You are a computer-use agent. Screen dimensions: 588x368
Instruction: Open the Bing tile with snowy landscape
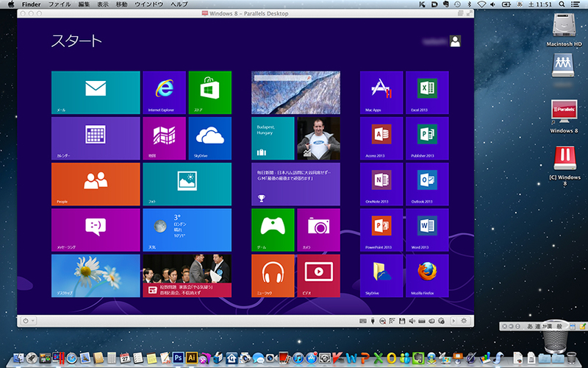296,93
